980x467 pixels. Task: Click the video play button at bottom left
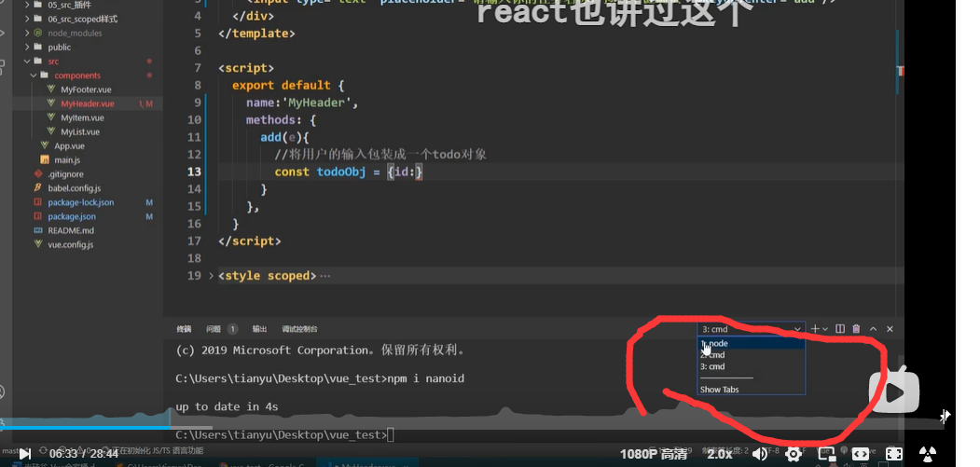(24, 453)
